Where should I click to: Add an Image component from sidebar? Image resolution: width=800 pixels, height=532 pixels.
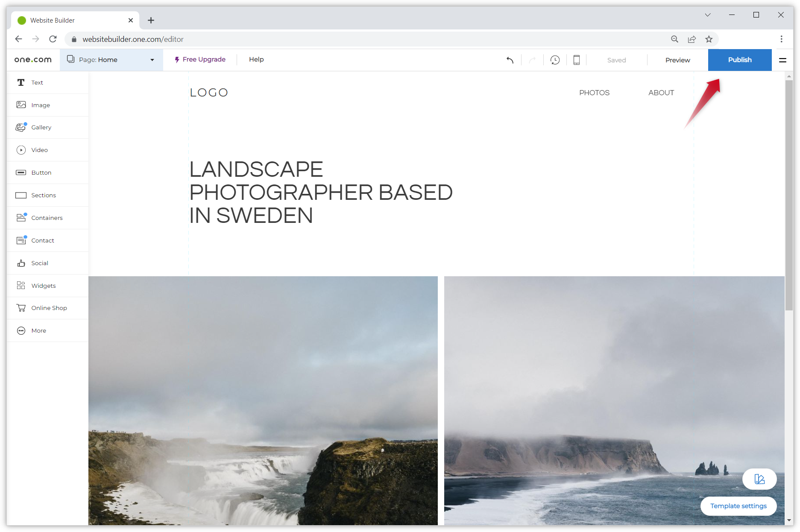point(47,105)
